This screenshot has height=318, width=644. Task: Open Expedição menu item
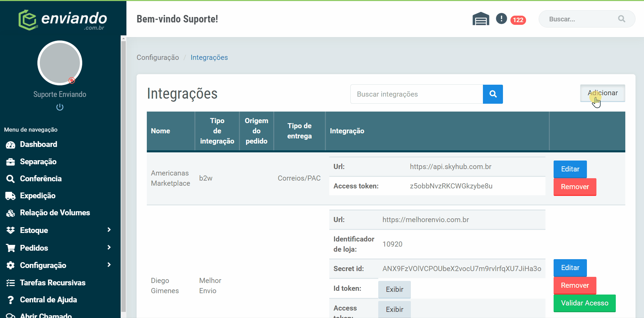tap(38, 196)
